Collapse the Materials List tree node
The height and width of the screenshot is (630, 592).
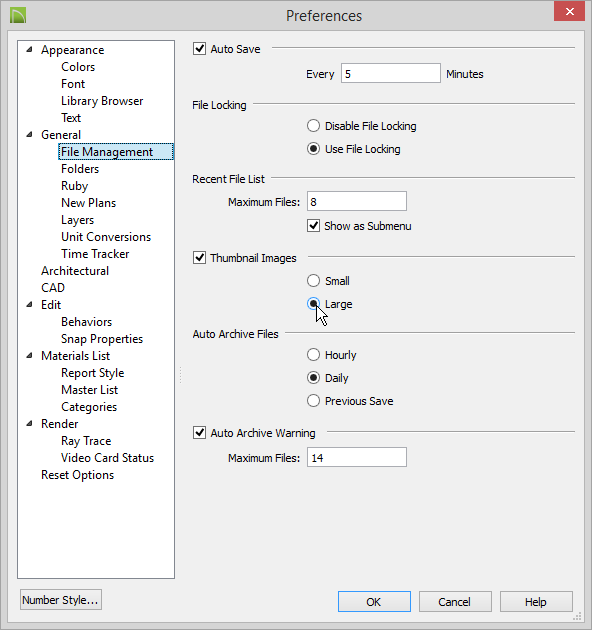click(29, 356)
